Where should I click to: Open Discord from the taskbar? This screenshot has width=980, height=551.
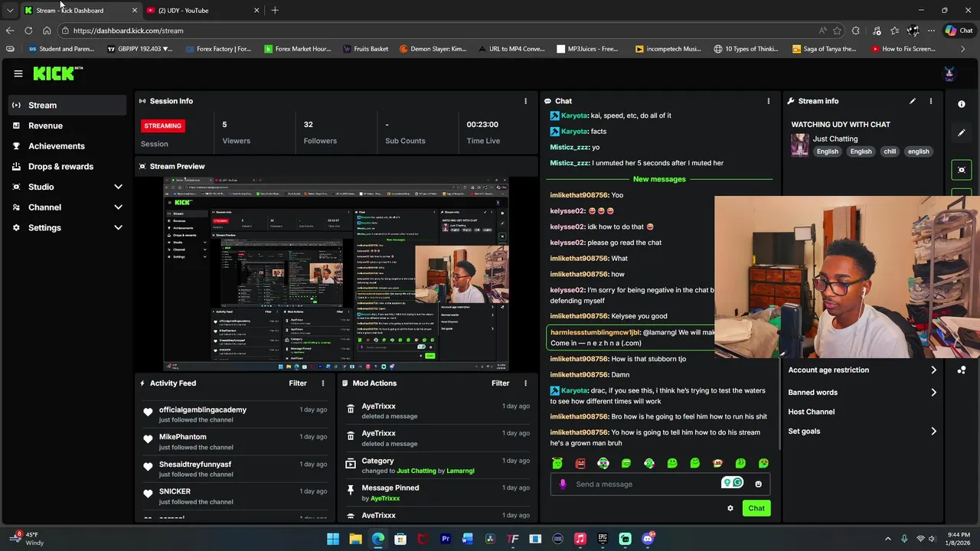point(648,539)
